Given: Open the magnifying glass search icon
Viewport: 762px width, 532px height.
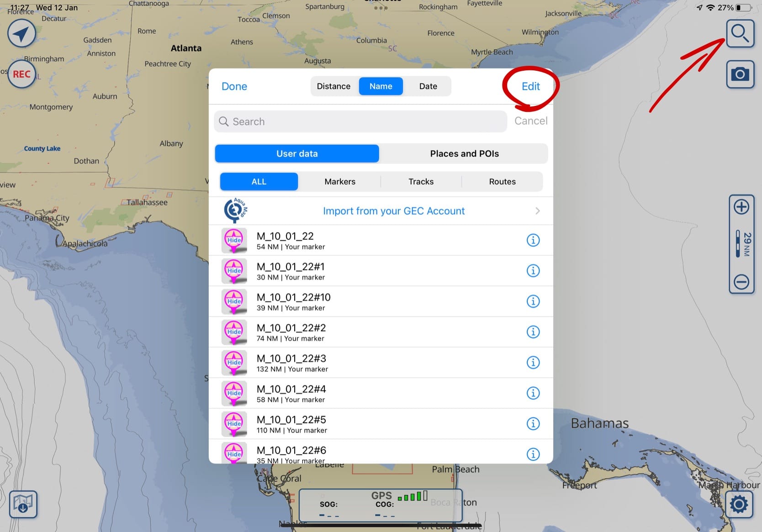Looking at the screenshot, I should click(x=740, y=34).
